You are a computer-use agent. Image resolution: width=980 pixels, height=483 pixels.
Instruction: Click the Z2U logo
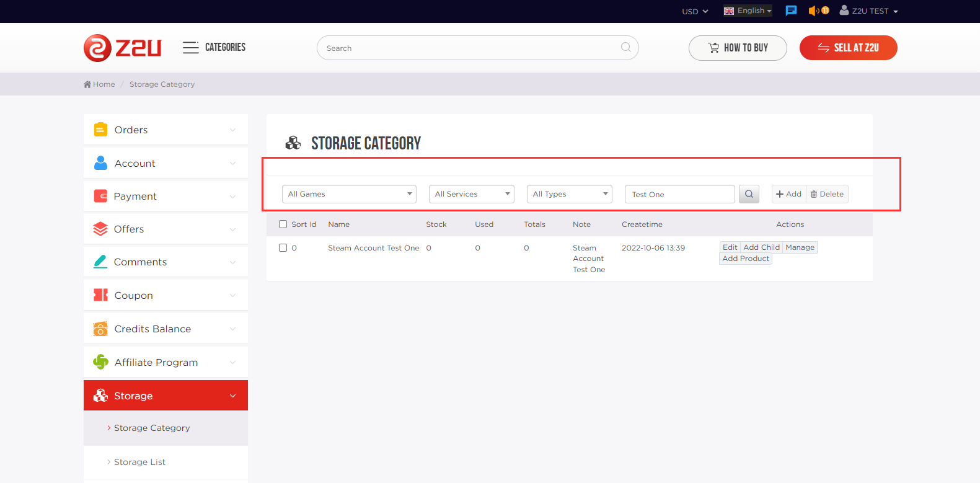[x=122, y=48]
